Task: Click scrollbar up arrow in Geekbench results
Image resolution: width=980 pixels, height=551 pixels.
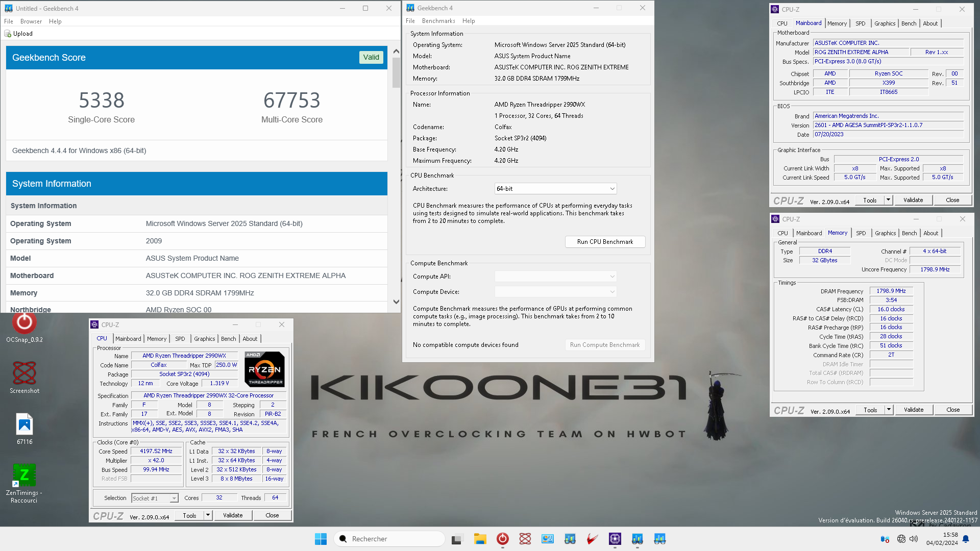Action: [396, 52]
